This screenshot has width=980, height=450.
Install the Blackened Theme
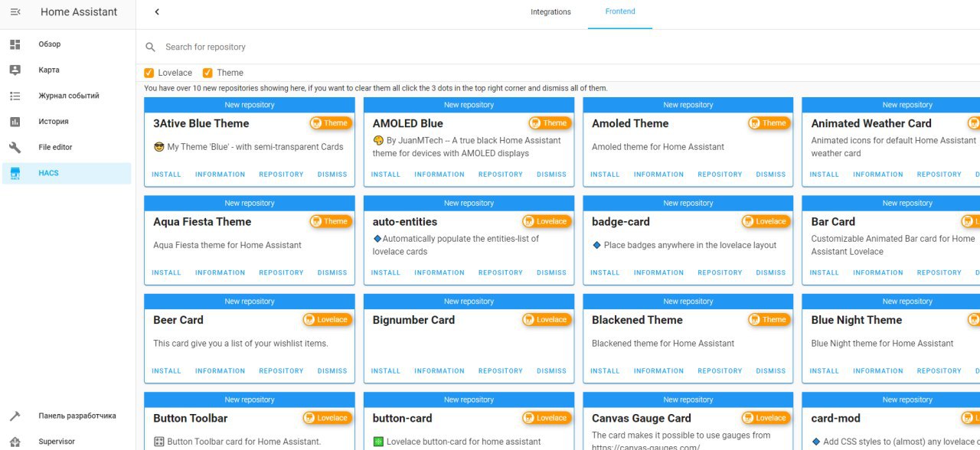coord(605,371)
